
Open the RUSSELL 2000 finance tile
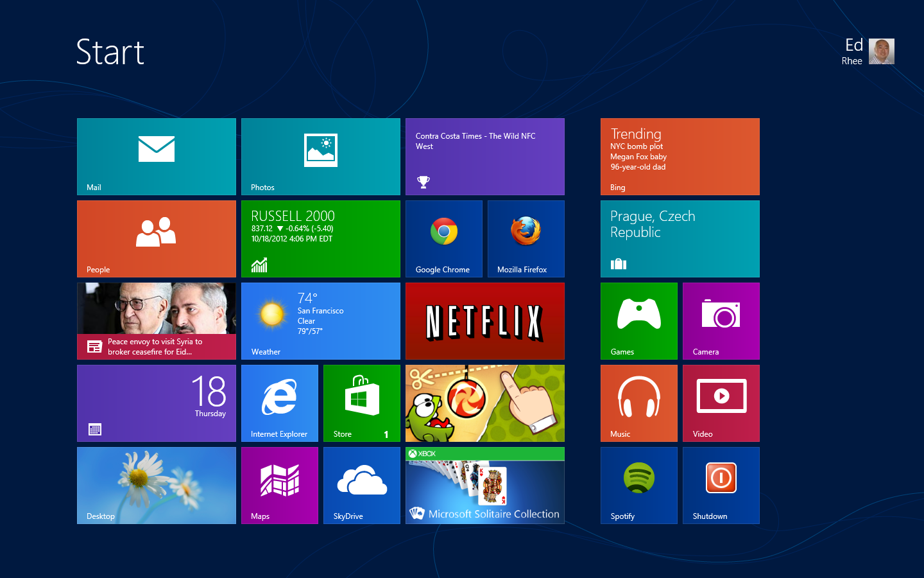(x=321, y=239)
